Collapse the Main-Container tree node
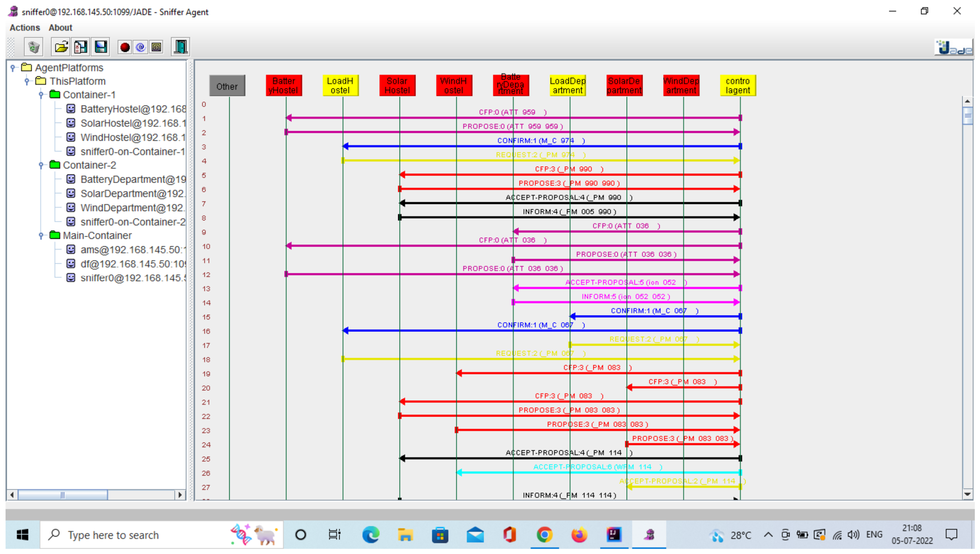This screenshot has height=554, width=980. [41, 236]
